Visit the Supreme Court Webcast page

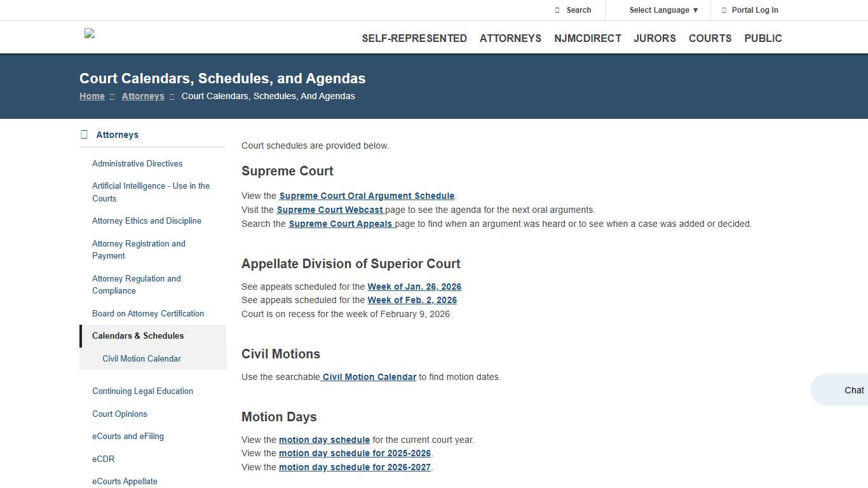330,210
